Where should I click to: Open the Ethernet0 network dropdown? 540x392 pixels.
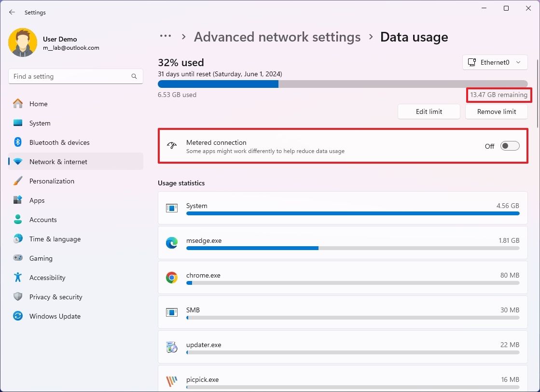click(x=495, y=62)
